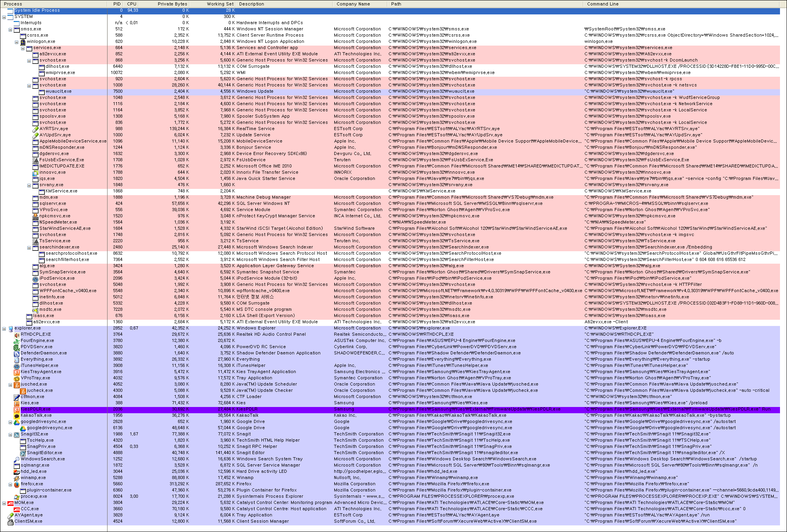Click the FourEngine.exe process icon
787x532 pixels.
coord(17,341)
